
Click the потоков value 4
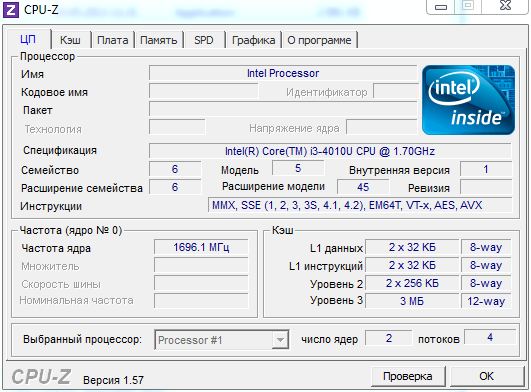tap(490, 337)
